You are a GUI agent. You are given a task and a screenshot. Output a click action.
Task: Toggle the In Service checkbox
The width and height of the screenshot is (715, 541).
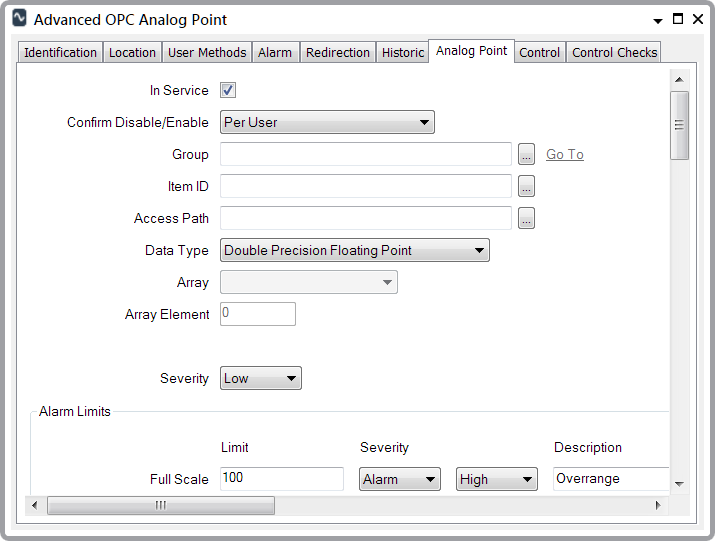pos(228,90)
